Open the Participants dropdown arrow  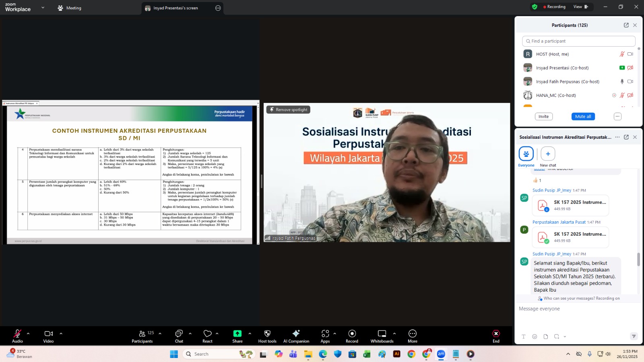click(160, 333)
